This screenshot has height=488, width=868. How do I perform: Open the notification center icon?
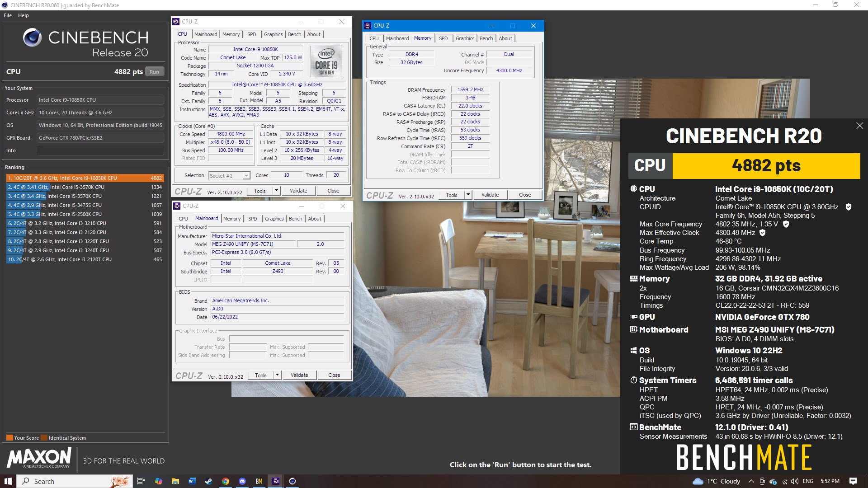(853, 481)
